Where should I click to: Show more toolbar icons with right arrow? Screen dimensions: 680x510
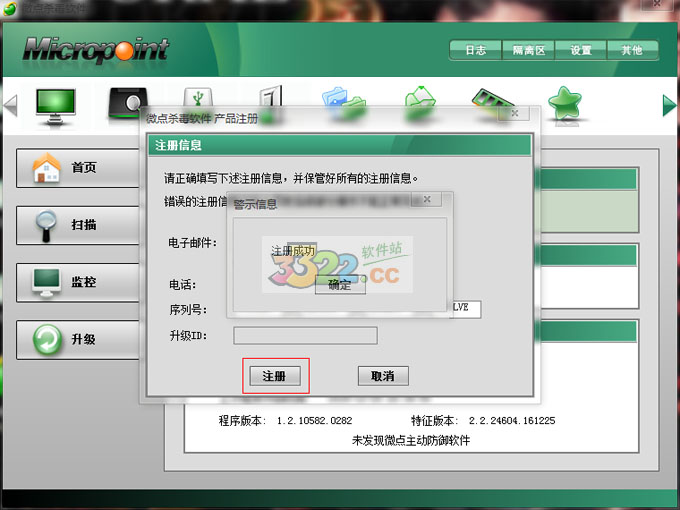tap(669, 105)
